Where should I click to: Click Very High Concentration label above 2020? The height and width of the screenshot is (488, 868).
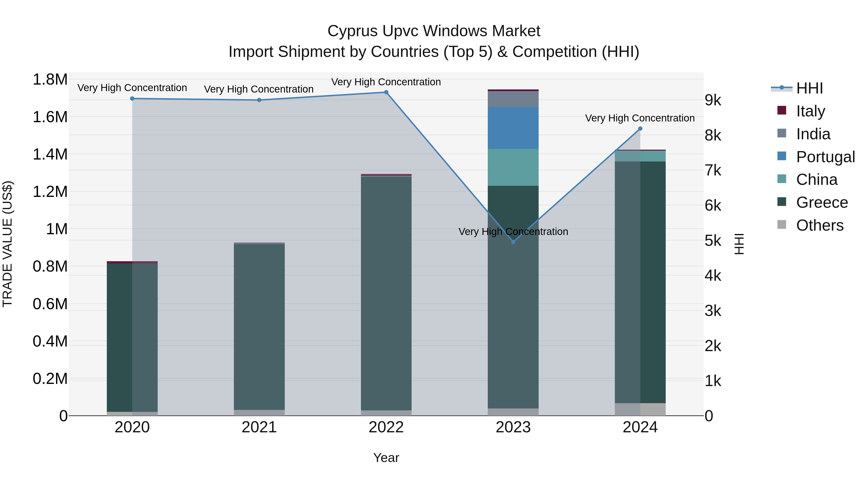(132, 88)
